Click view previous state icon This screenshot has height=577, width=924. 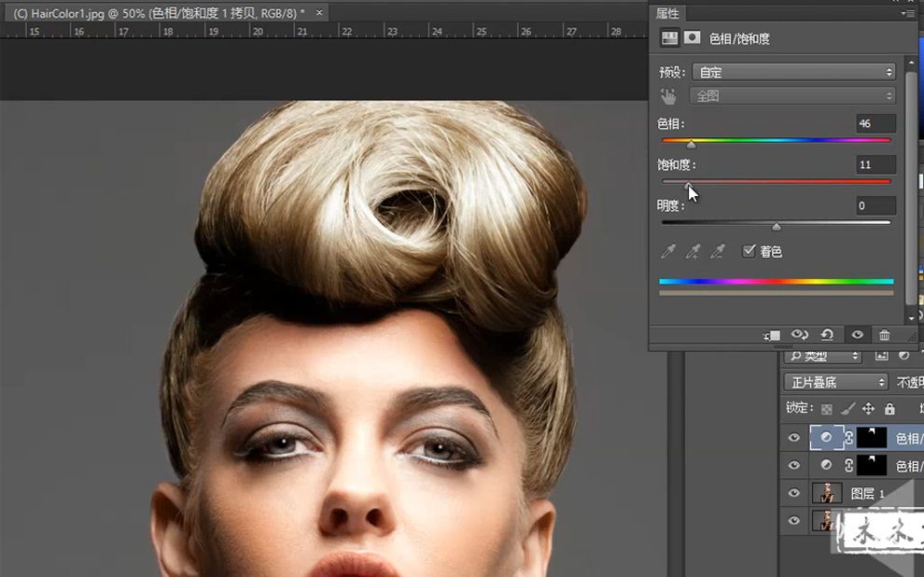800,335
